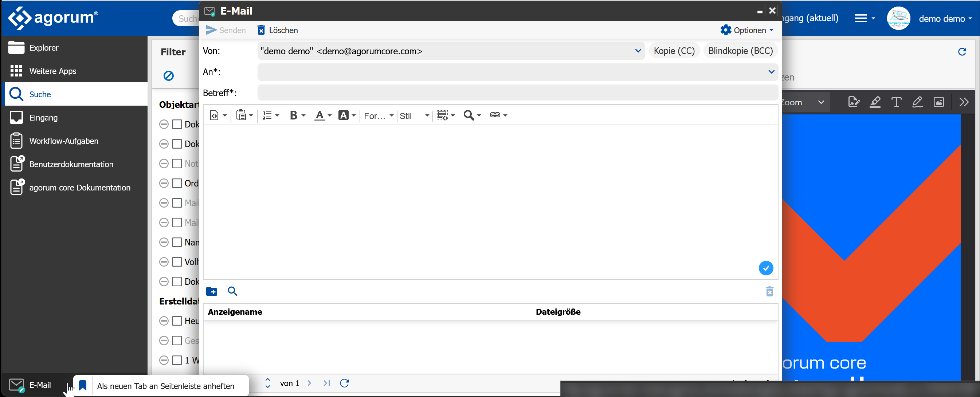Viewport: 980px width, 397px height.
Task: Click the exclude minus icon beside Ord
Action: (164, 183)
